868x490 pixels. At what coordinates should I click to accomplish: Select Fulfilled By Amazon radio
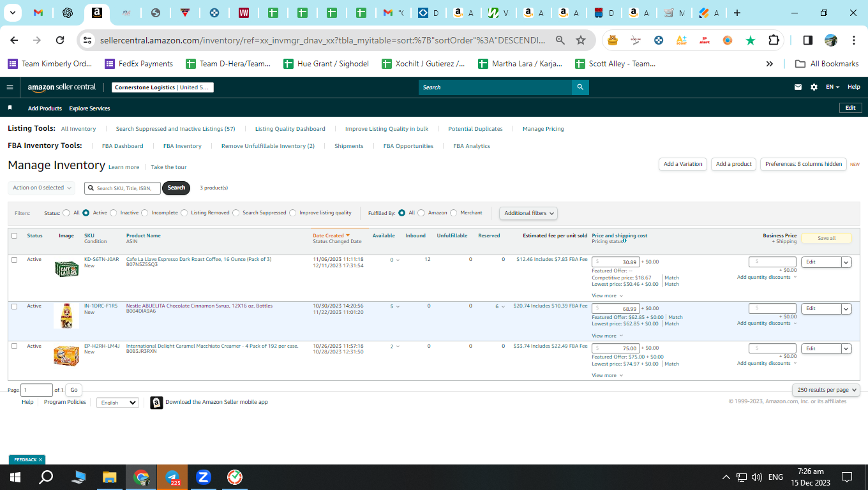click(421, 213)
